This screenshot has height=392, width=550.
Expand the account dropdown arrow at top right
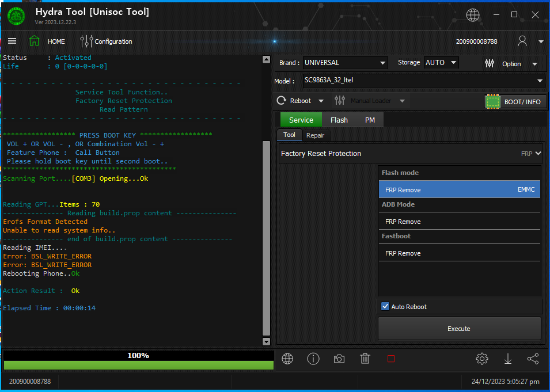pyautogui.click(x=541, y=41)
